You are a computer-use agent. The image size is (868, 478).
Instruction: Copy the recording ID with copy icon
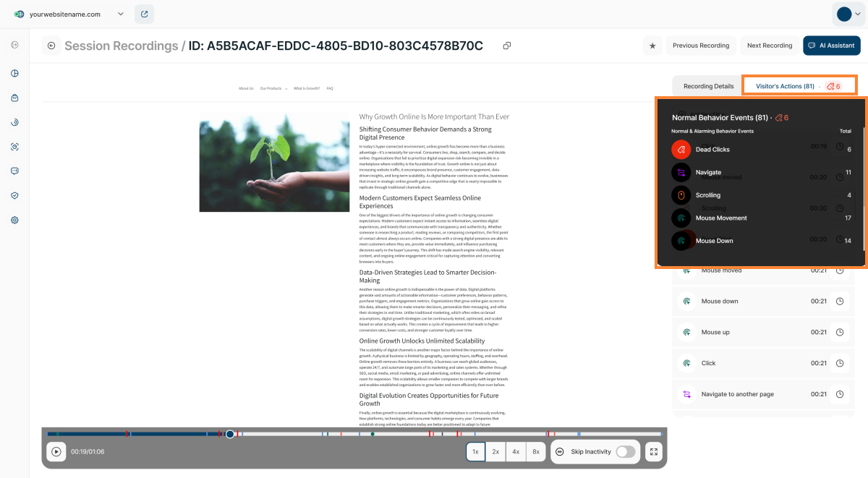[507, 46]
